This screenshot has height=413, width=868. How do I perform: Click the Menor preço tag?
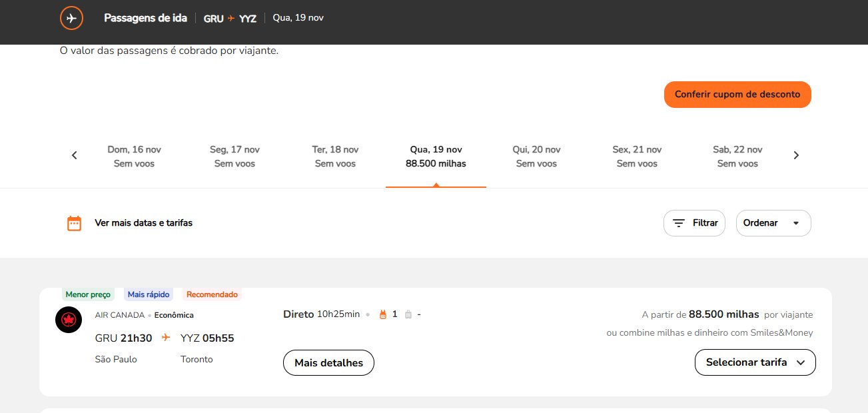tap(89, 294)
